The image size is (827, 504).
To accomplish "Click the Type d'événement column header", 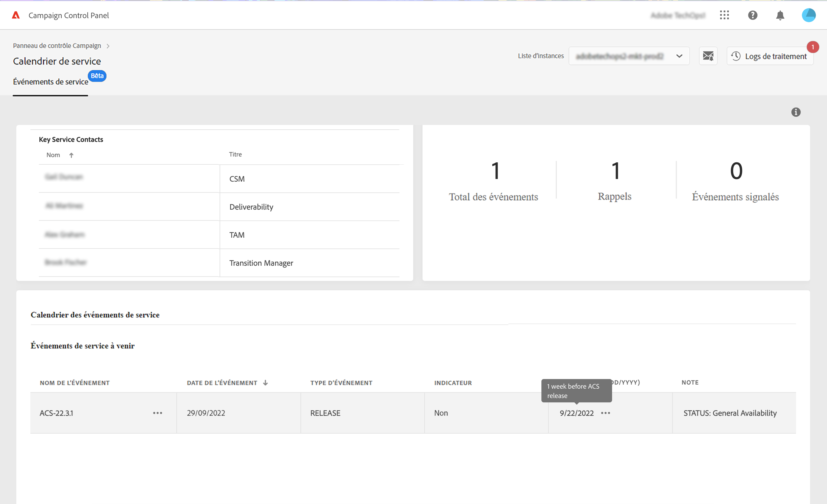I will pos(341,383).
